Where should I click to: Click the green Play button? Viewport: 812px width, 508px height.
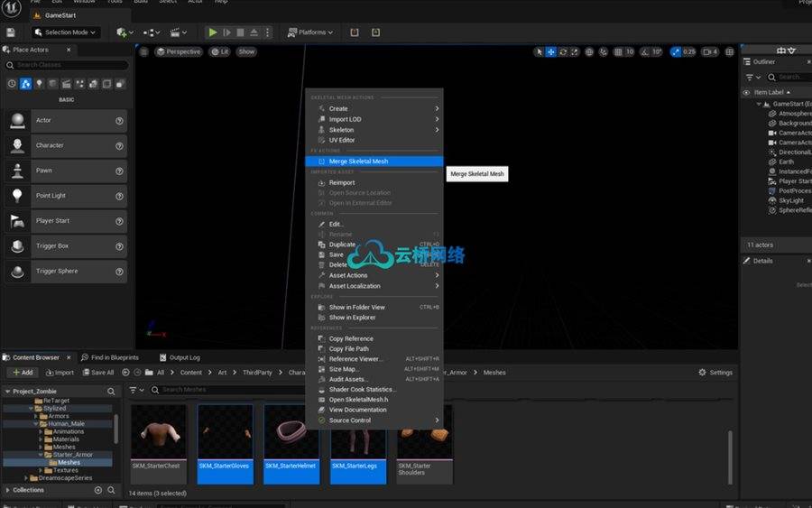click(x=213, y=32)
